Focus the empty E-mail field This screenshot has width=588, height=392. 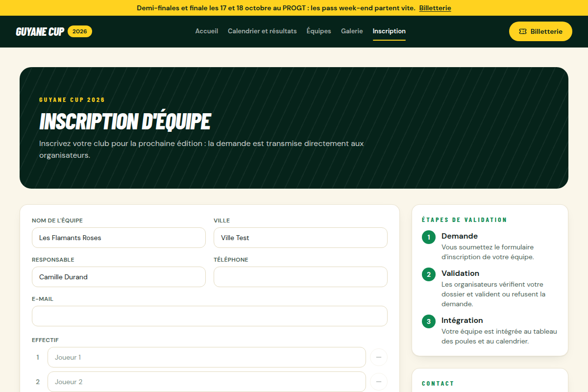pos(210,316)
